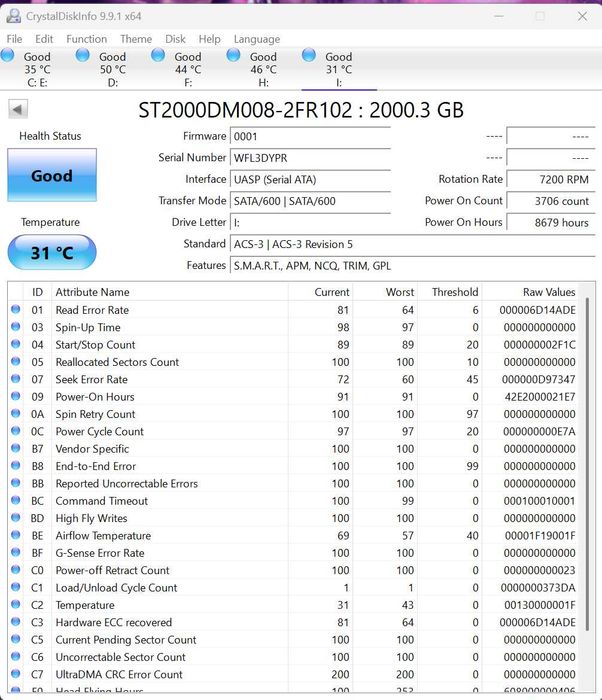Click the Power On Hours field 8679 hours
The image size is (602, 700).
[x=551, y=222]
